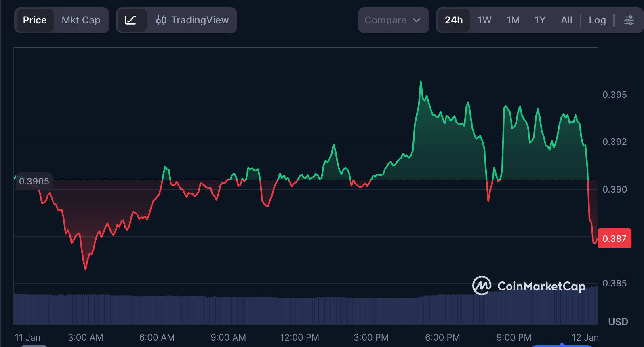Select the 1Y time range
The image size is (644, 347).
[x=540, y=20]
